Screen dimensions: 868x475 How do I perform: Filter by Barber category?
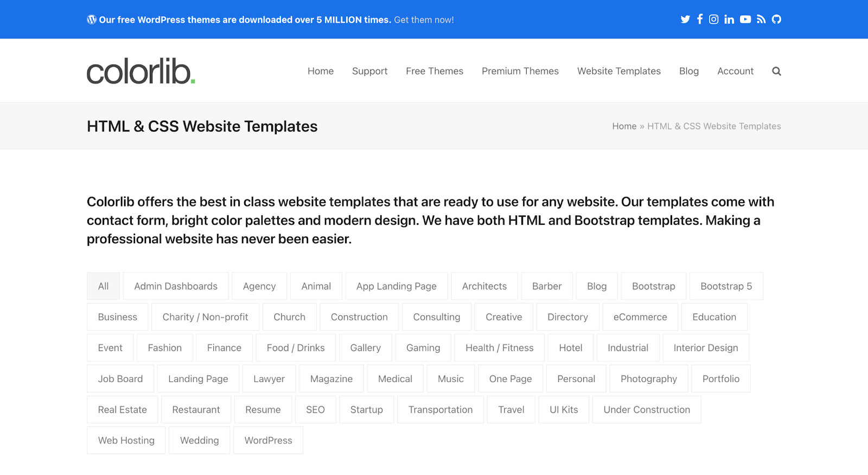click(x=547, y=286)
